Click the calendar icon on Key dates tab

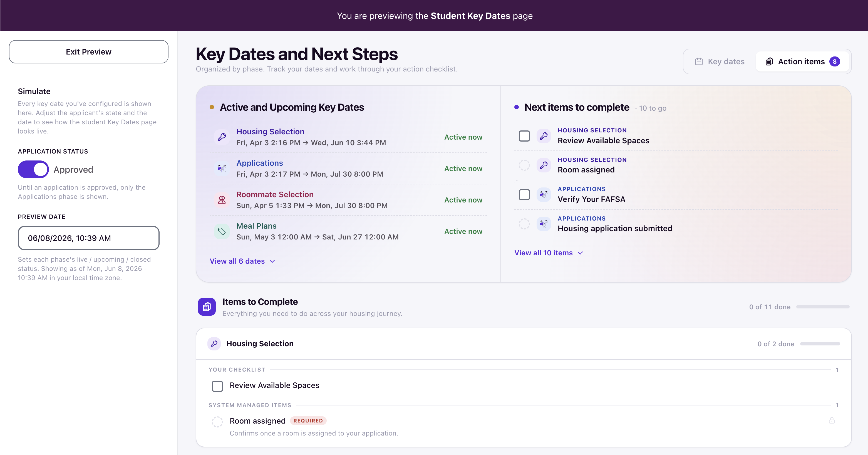pyautogui.click(x=699, y=62)
